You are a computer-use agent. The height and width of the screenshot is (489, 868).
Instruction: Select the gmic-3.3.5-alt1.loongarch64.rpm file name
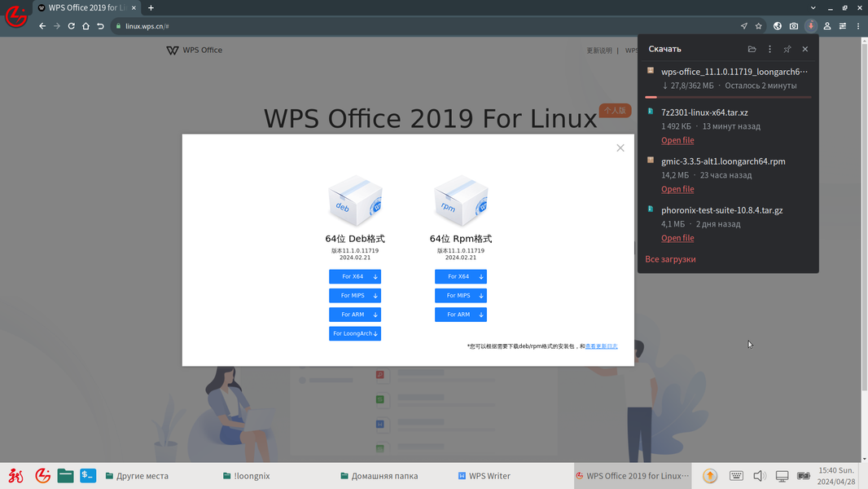click(x=723, y=161)
